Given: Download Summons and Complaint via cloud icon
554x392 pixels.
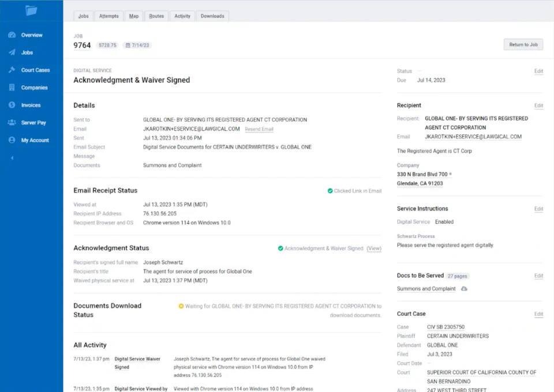Looking at the screenshot, I should pyautogui.click(x=464, y=289).
